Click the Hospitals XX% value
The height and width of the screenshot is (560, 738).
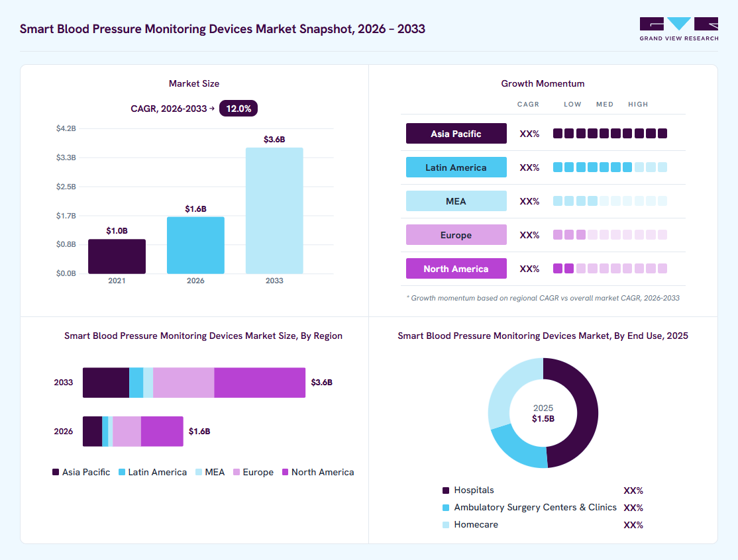coord(633,491)
